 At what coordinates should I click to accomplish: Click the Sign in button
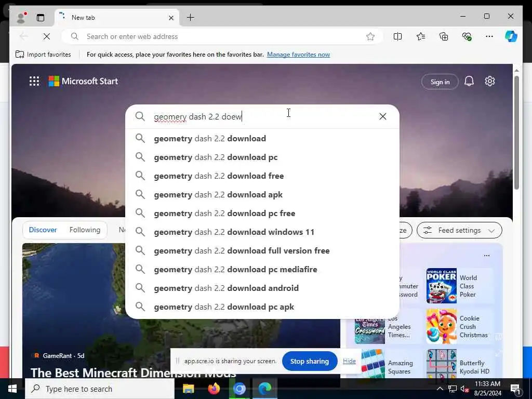pyautogui.click(x=440, y=82)
